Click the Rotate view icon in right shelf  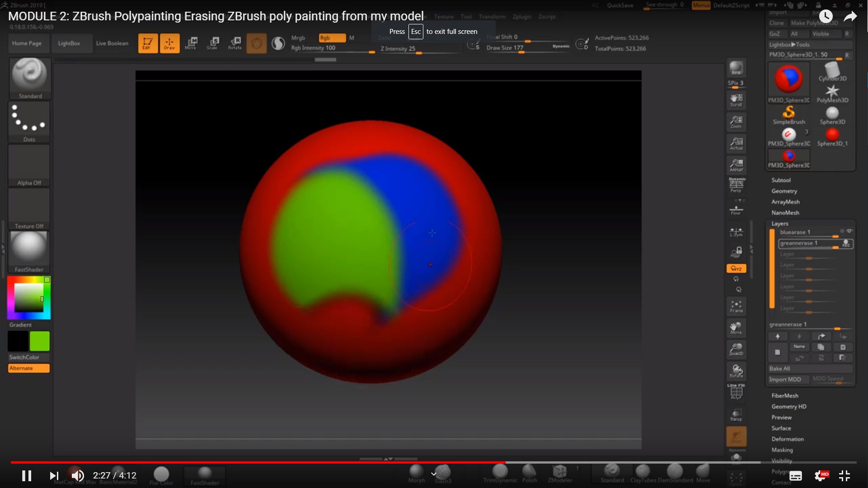736,371
